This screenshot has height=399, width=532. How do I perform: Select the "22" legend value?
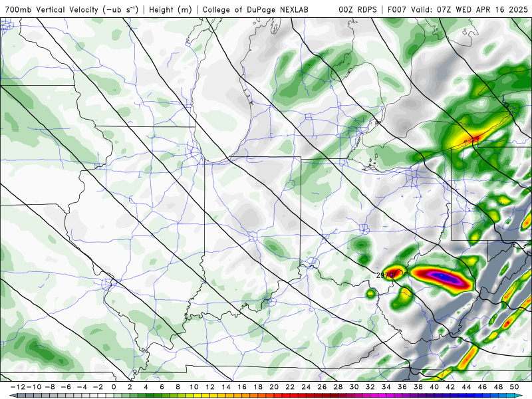[290, 387]
